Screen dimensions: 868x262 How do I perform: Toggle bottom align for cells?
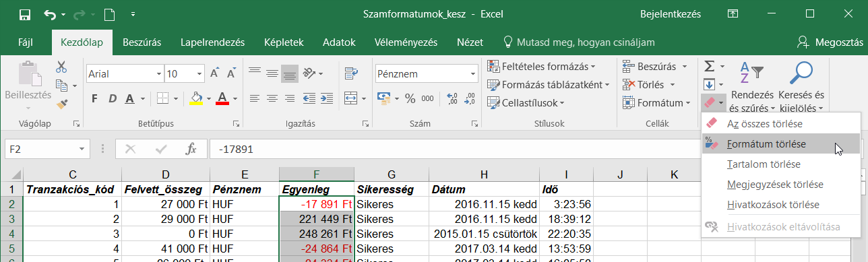pos(290,73)
